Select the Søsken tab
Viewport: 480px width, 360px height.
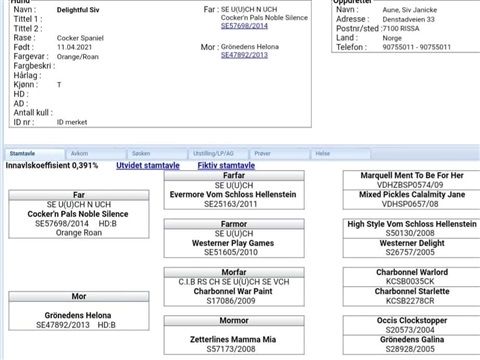pyautogui.click(x=157, y=154)
